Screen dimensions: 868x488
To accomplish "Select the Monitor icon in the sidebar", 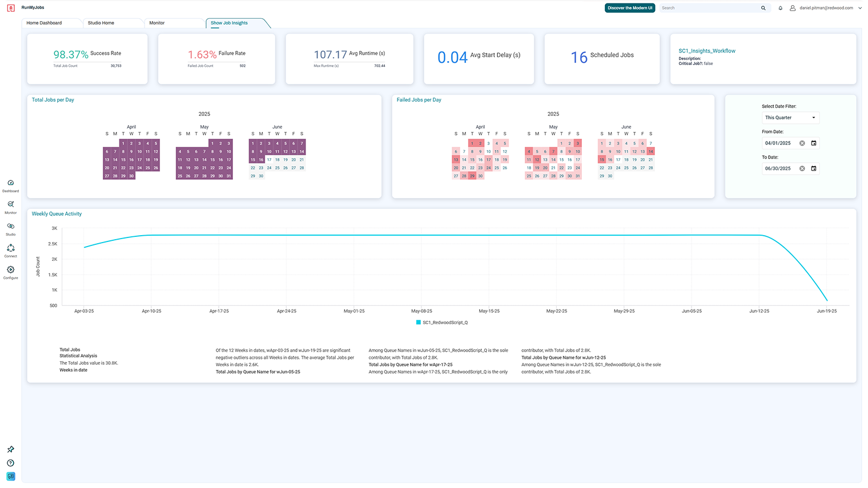I will 10,207.
